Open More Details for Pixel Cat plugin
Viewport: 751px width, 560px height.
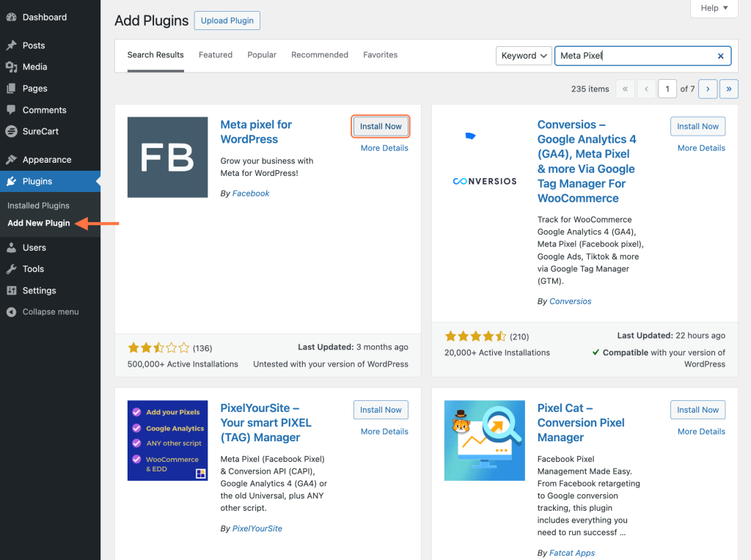701,432
